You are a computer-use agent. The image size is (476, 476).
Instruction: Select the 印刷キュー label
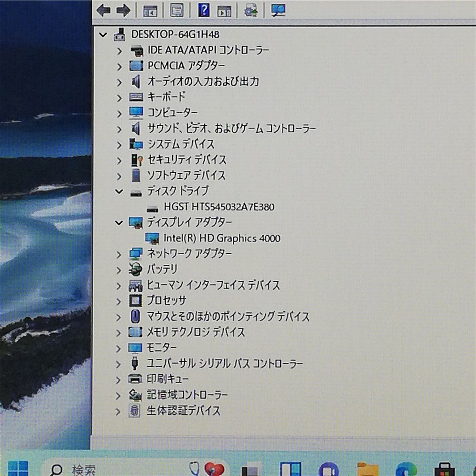168,379
